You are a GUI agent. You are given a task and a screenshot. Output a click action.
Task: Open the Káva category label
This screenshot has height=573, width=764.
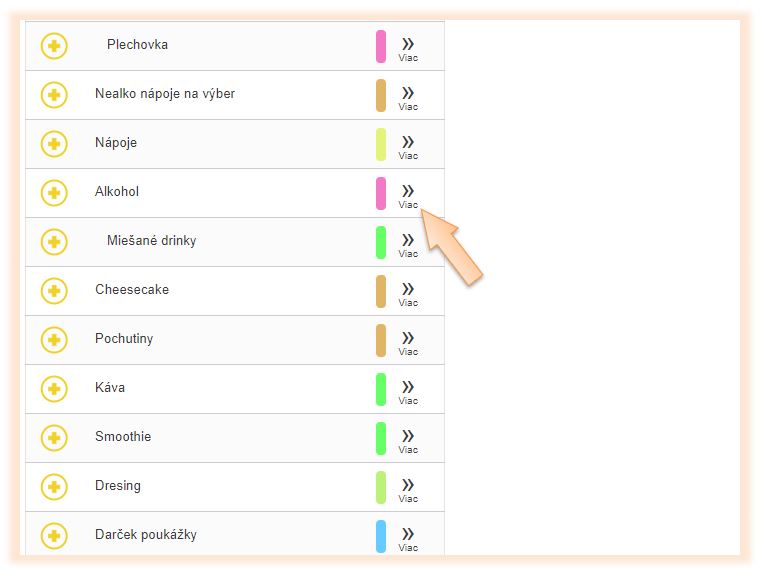point(110,387)
